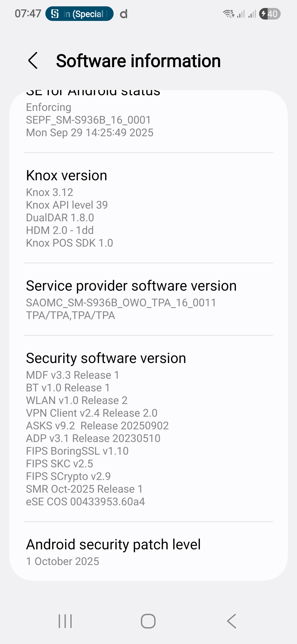Tap the 'd' notification icon

coord(124,14)
